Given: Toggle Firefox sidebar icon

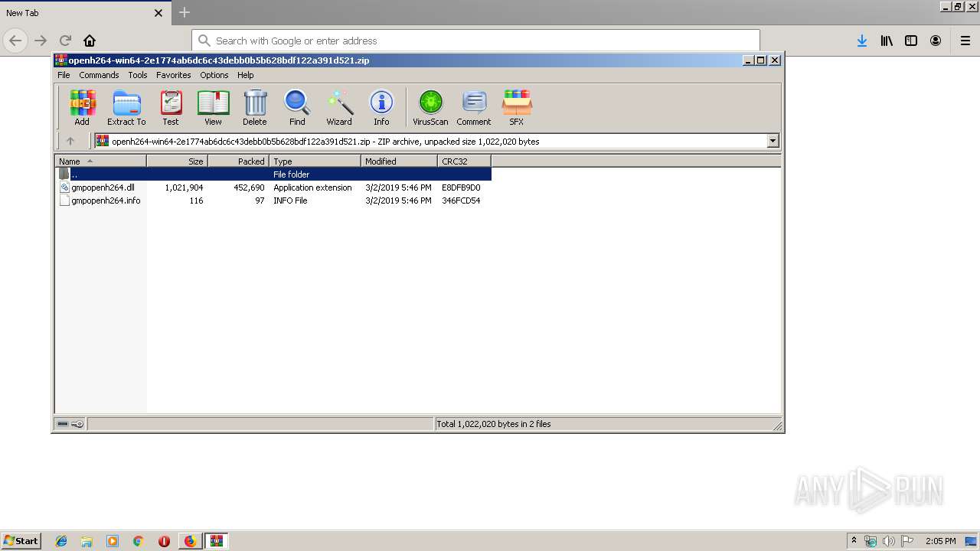Looking at the screenshot, I should [911, 41].
